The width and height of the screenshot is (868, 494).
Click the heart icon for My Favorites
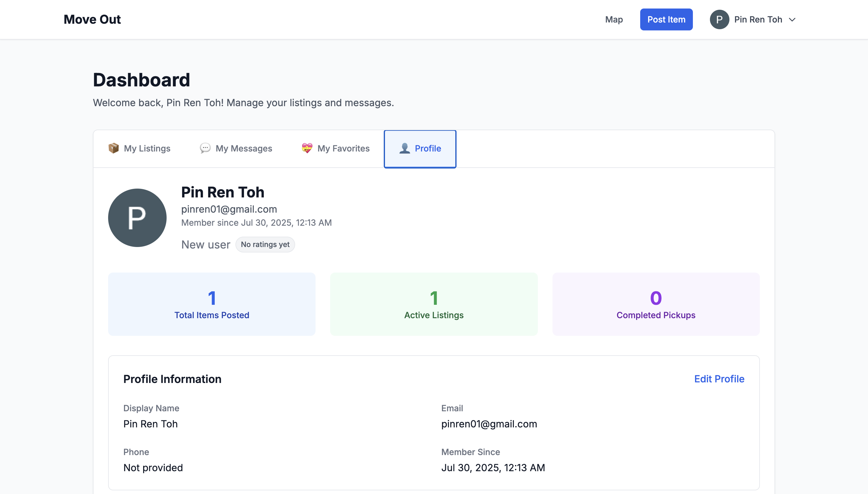point(307,148)
